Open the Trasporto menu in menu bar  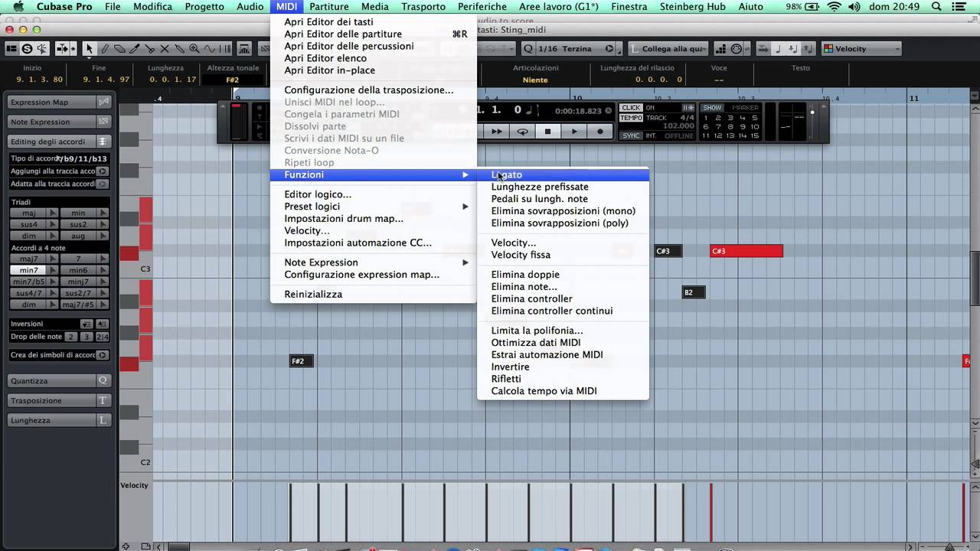coord(423,7)
